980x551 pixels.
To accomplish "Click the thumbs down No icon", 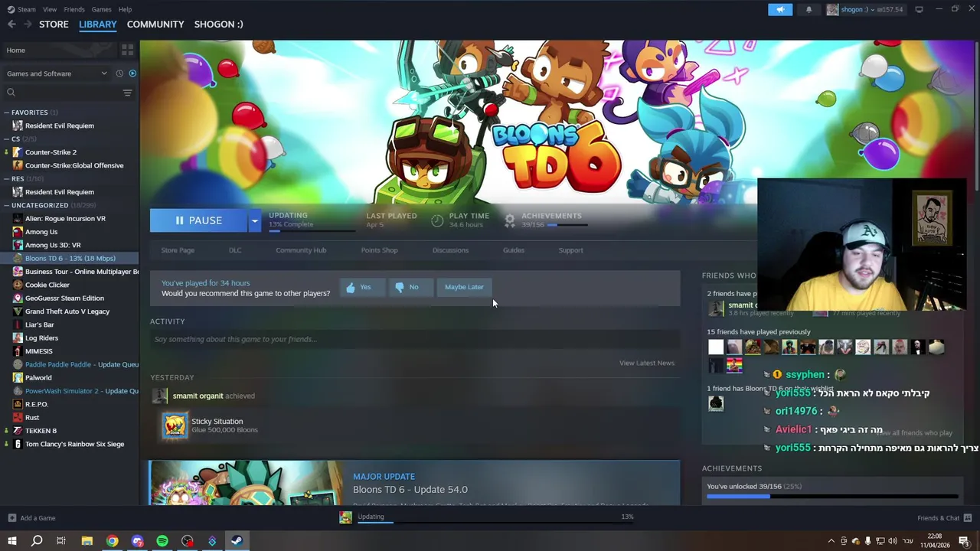I will 399,287.
